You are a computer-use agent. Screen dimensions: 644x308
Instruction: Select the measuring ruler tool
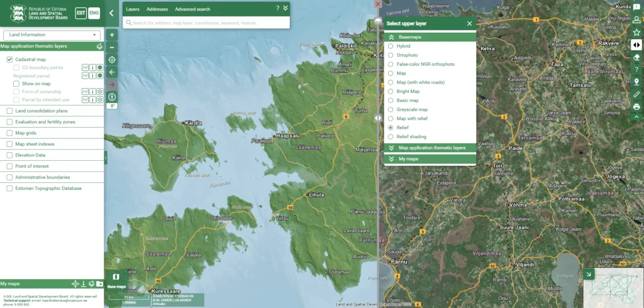[x=636, y=94]
